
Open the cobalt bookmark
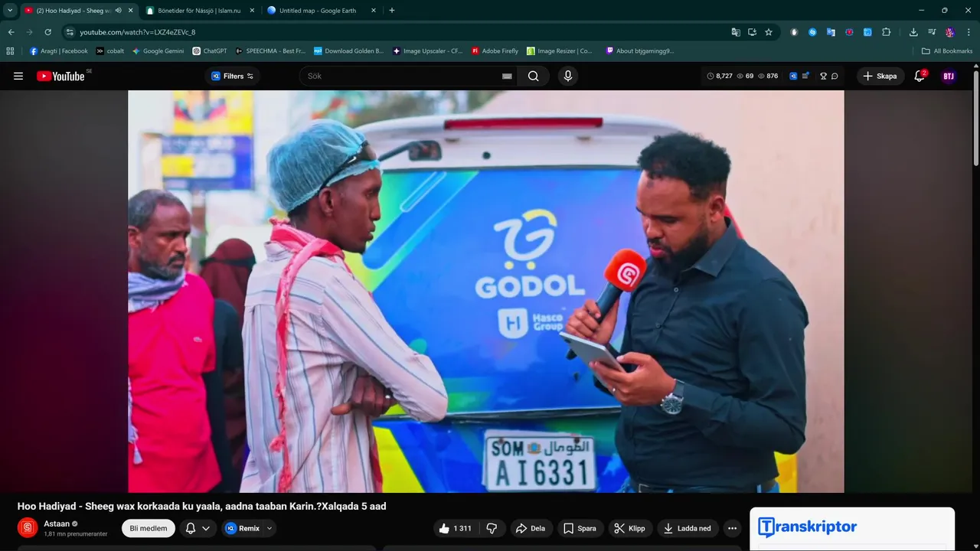pyautogui.click(x=110, y=51)
